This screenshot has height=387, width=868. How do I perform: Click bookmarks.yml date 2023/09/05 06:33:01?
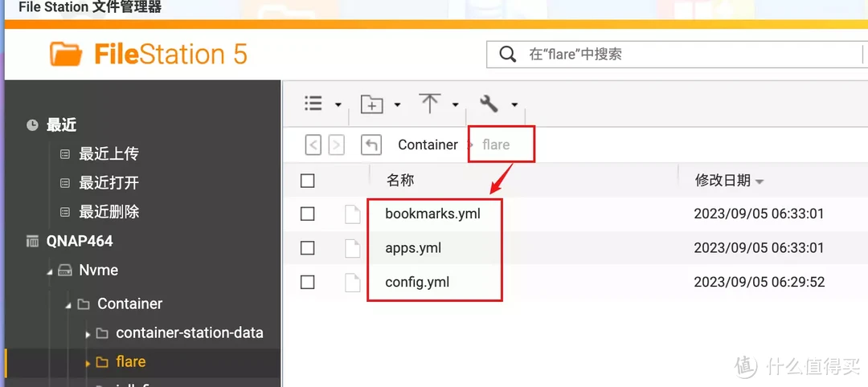coord(759,214)
